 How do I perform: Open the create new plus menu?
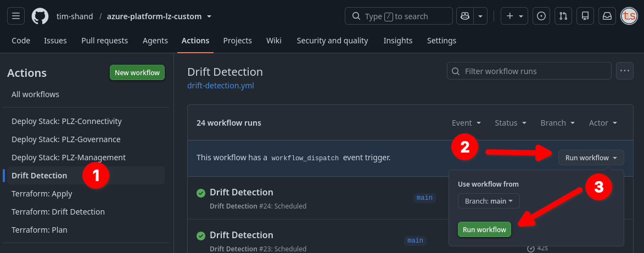(514, 16)
